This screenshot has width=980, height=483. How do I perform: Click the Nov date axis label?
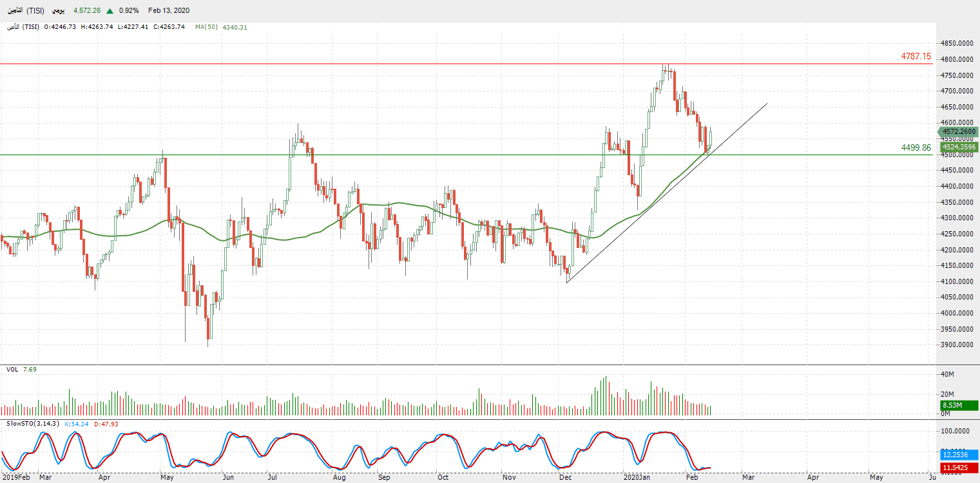coord(509,478)
